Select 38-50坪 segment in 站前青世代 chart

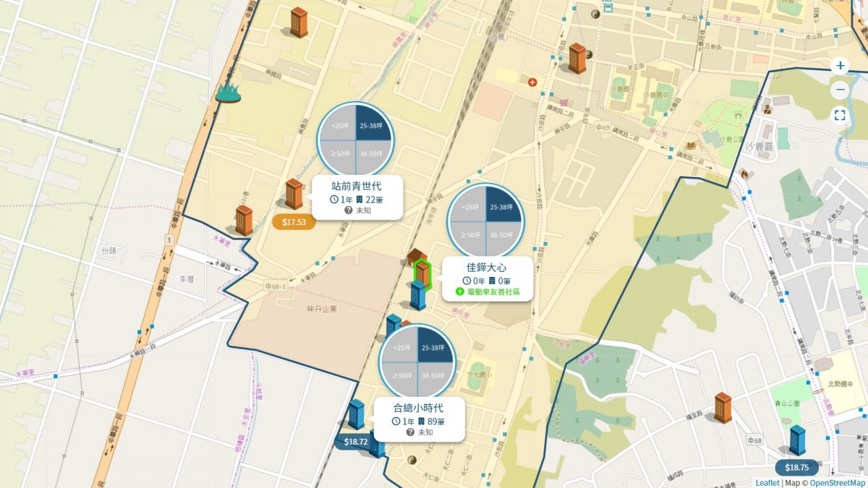[373, 157]
